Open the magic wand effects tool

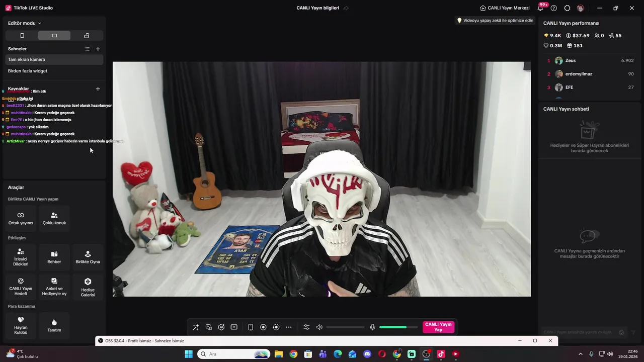click(x=196, y=327)
